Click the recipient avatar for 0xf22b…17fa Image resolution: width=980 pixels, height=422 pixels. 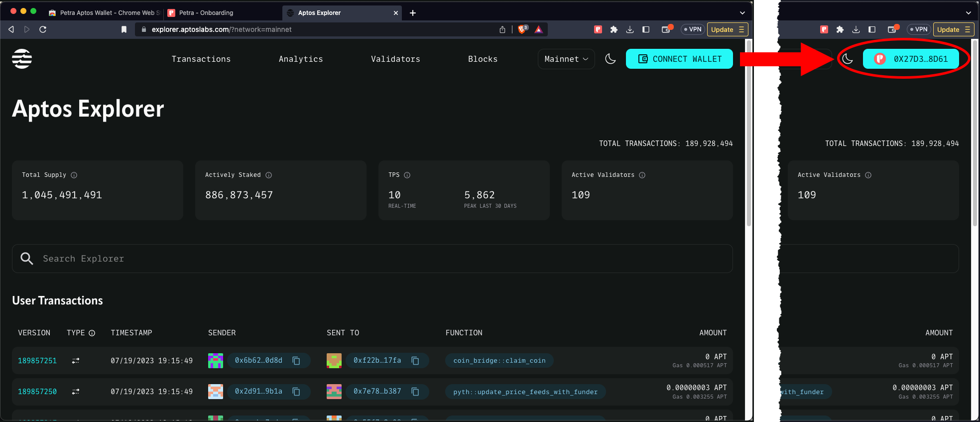334,361
